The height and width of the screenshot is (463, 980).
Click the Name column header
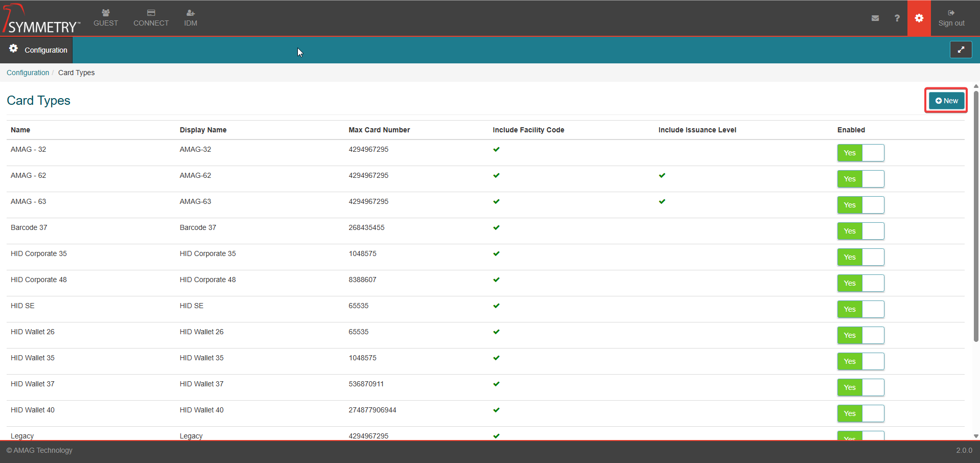(x=20, y=130)
